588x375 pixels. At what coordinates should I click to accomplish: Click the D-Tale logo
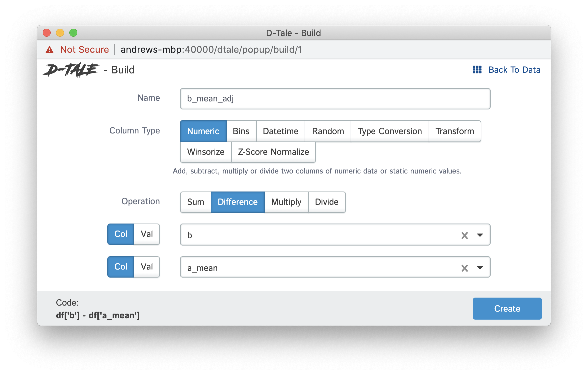point(71,70)
